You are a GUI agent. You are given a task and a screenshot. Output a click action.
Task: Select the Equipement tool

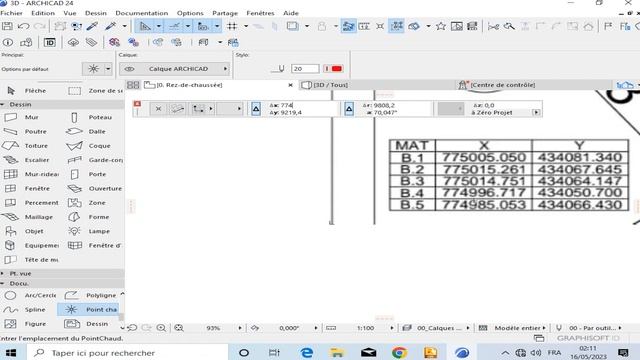point(31,245)
